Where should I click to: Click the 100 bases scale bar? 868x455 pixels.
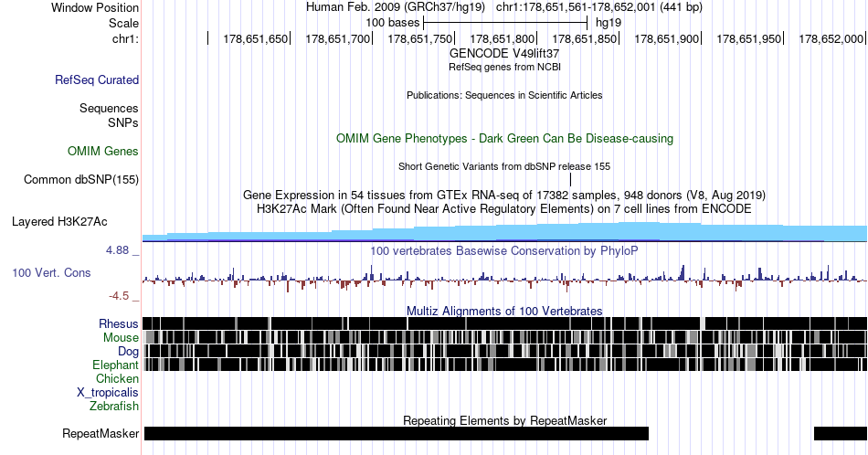click(x=505, y=23)
